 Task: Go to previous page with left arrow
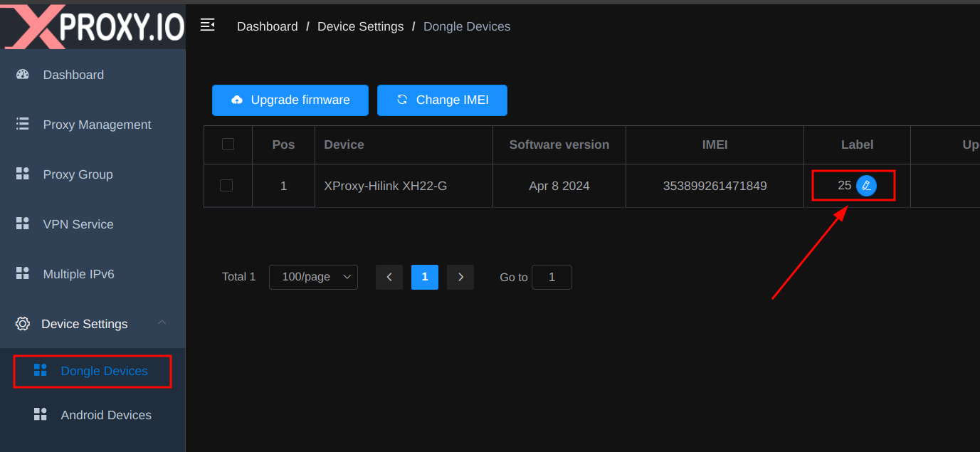[x=389, y=277]
